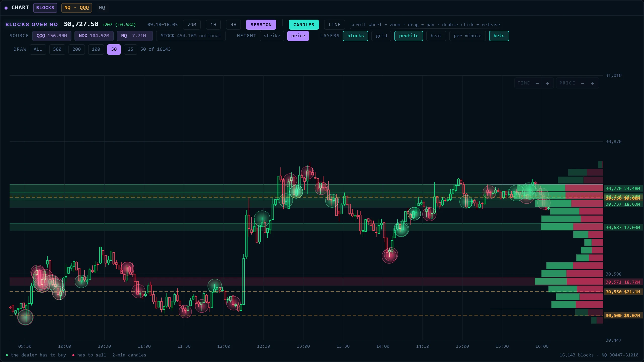Draw top 100 blocks
644x362 pixels.
click(x=96, y=49)
